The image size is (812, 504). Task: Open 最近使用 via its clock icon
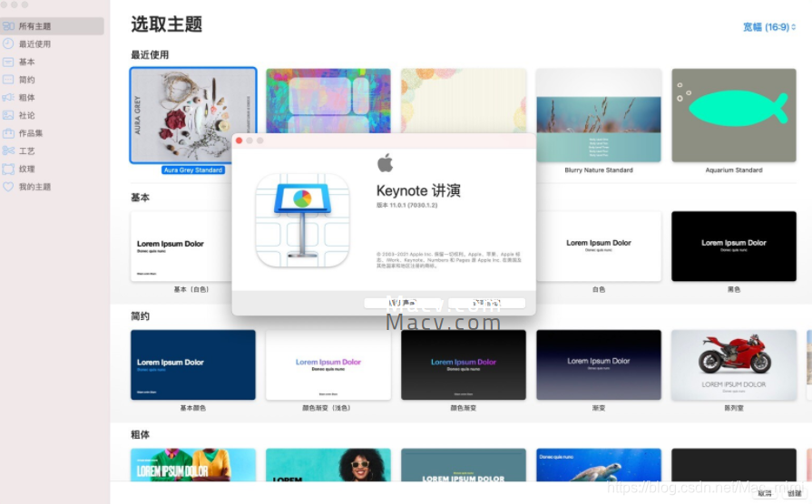pyautogui.click(x=8, y=44)
